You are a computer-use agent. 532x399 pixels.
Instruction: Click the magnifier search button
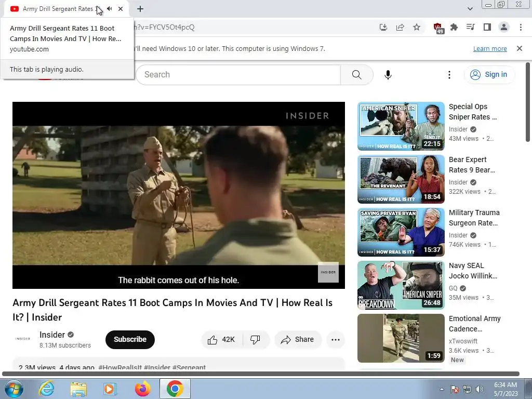pyautogui.click(x=356, y=75)
